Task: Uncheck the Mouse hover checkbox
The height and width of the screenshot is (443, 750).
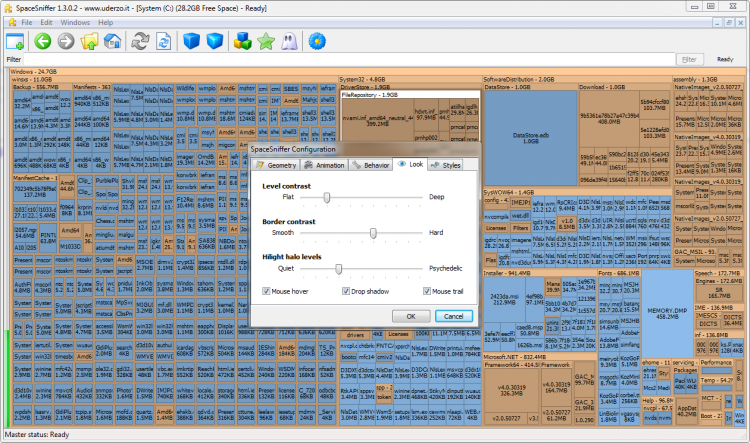Action: tap(264, 292)
